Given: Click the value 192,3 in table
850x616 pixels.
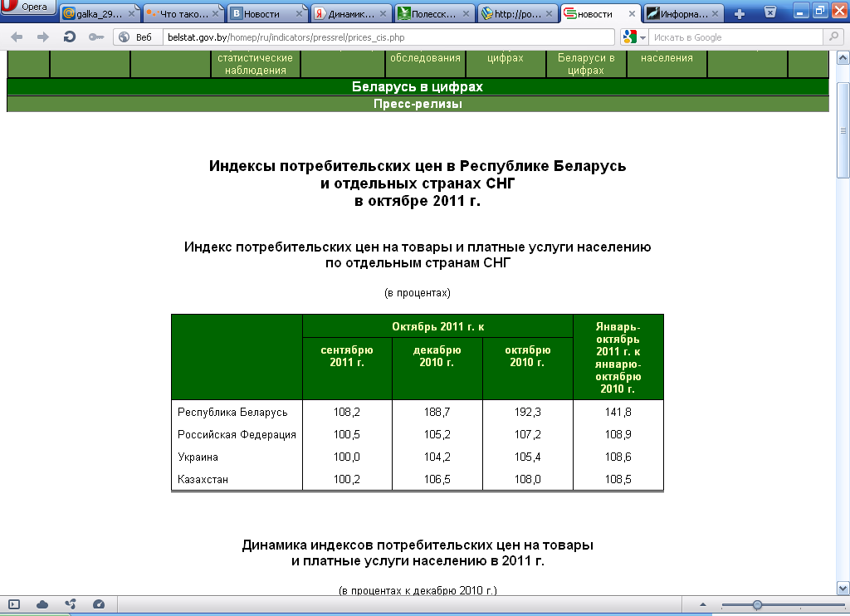Looking at the screenshot, I should coord(527,412).
